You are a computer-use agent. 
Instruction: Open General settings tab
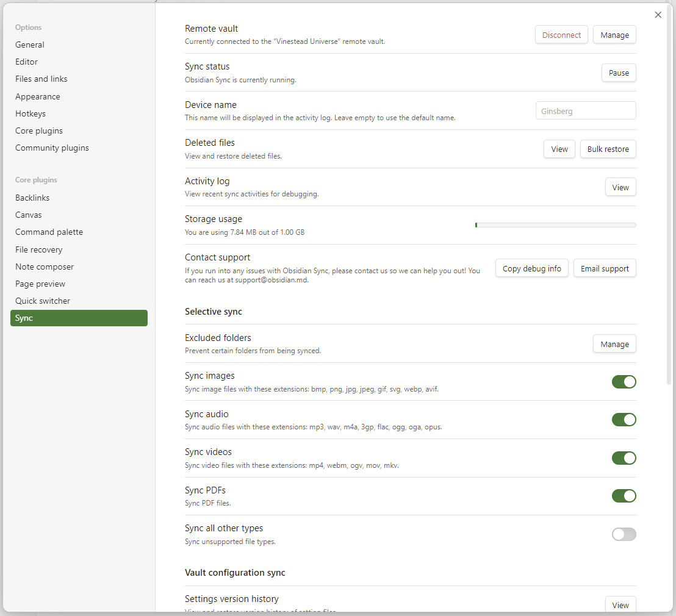[79, 45]
